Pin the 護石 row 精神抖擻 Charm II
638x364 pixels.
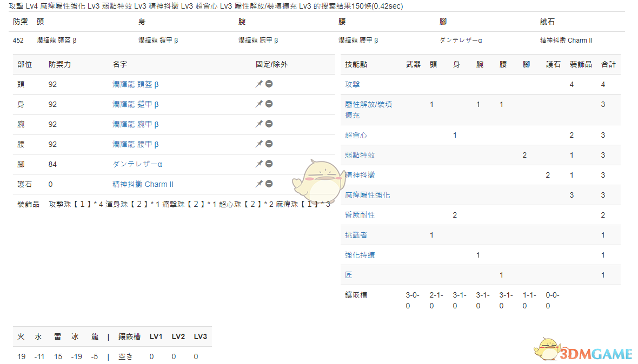[x=259, y=184]
